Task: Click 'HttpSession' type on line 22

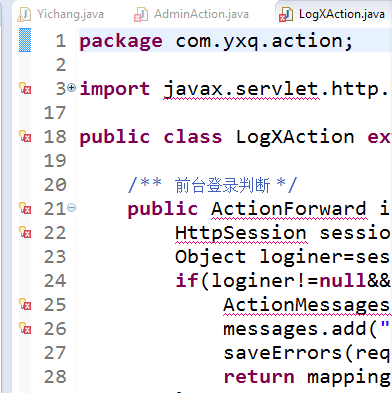Action: [x=241, y=233]
